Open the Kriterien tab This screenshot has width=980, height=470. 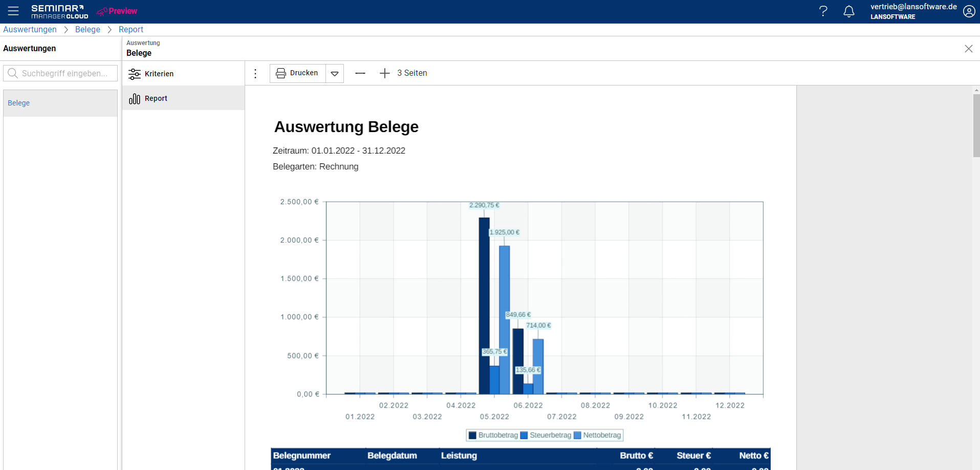point(183,74)
